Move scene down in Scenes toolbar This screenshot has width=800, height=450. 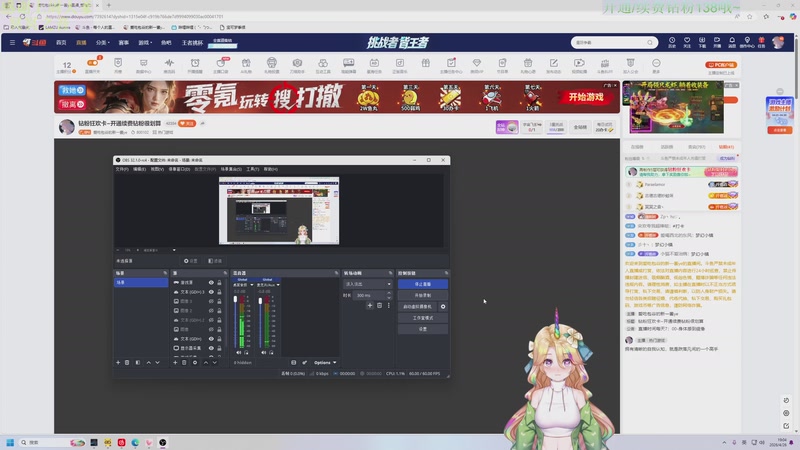pyautogui.click(x=158, y=362)
